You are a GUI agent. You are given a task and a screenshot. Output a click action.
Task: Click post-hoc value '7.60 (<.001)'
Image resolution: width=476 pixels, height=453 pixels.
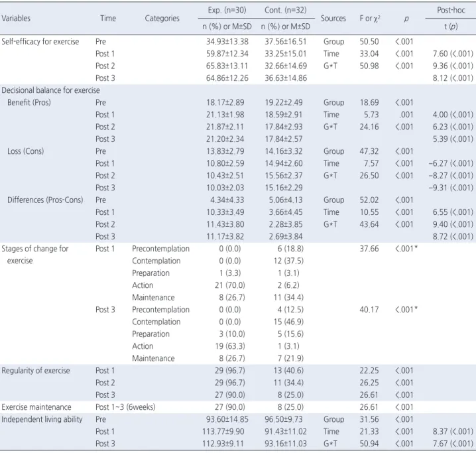coord(453,54)
